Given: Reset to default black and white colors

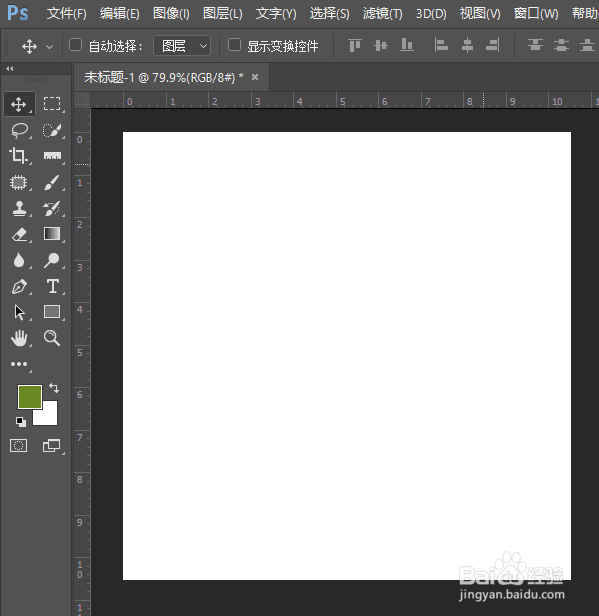Looking at the screenshot, I should [x=21, y=422].
